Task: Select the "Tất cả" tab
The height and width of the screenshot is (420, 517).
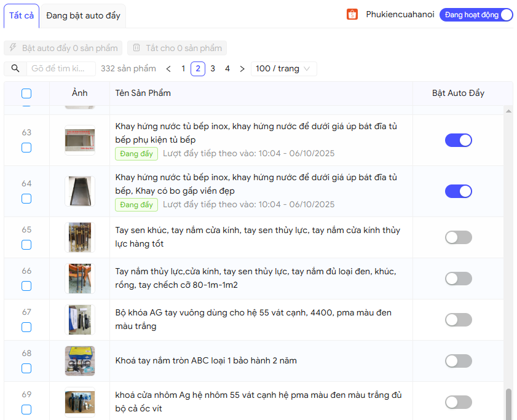Action: [x=22, y=15]
